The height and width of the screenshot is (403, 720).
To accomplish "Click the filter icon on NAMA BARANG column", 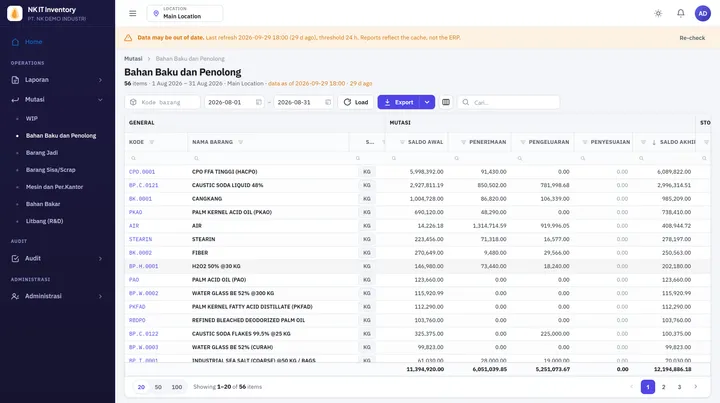I will coord(241,142).
